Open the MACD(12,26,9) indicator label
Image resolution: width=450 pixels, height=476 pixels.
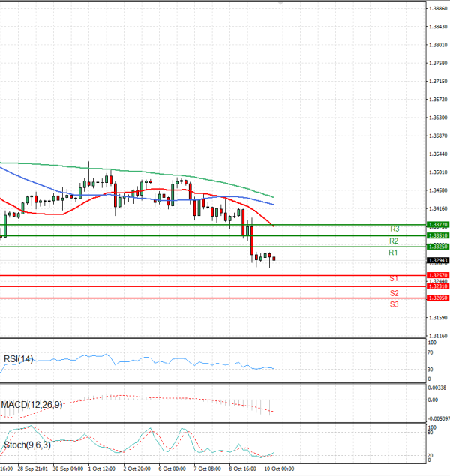click(x=33, y=405)
